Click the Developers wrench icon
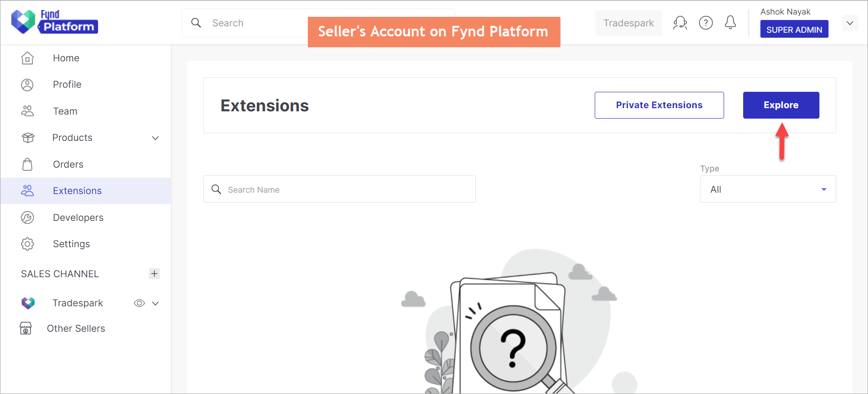The height and width of the screenshot is (394, 868). (x=27, y=218)
